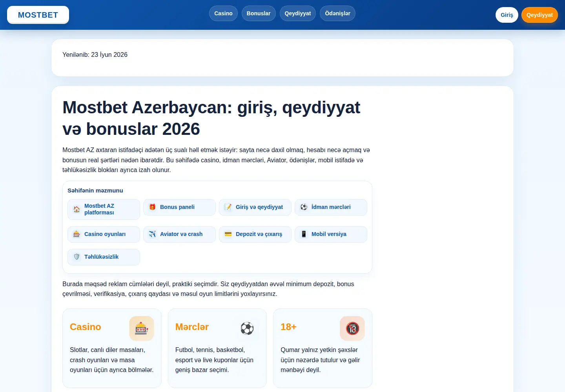Click the orange Qeydiyyat sign-up button
This screenshot has height=392, width=565.
pos(539,15)
